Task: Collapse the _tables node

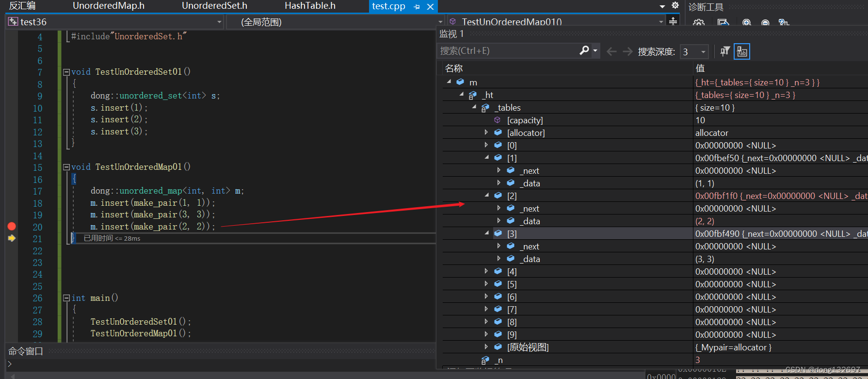Action: pos(474,107)
